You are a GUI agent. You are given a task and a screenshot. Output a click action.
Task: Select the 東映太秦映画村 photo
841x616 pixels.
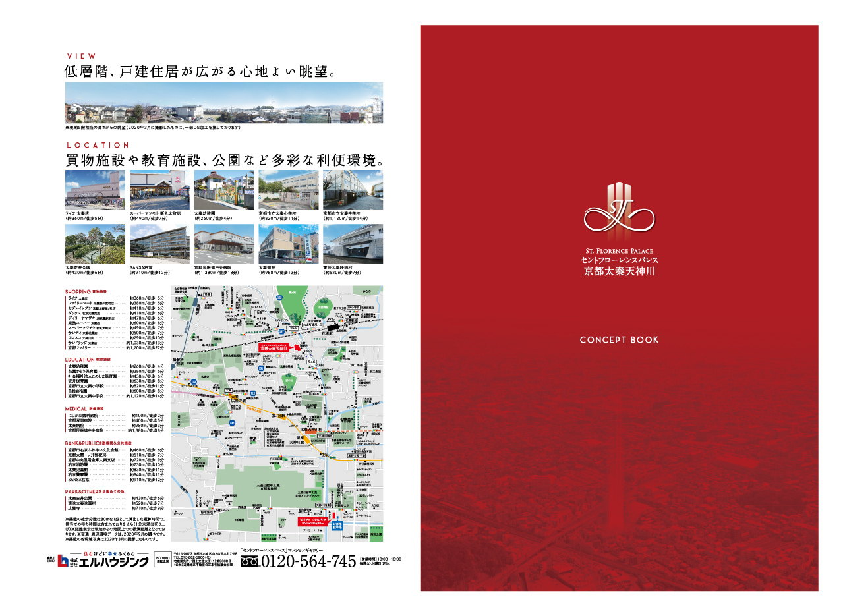tap(353, 244)
